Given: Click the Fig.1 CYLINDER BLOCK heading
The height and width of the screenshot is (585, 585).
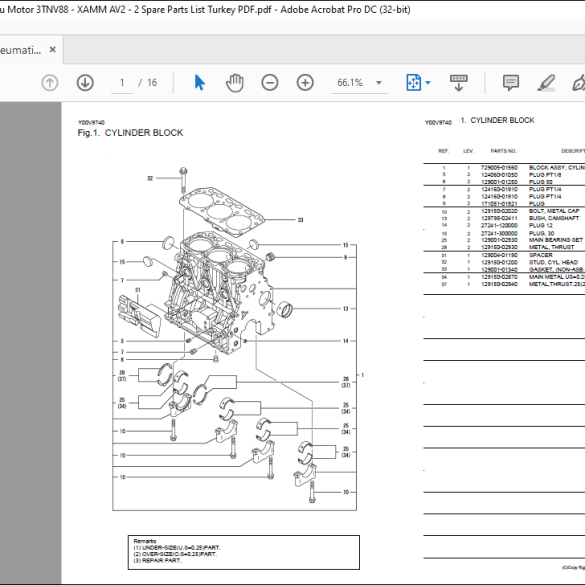Looking at the screenshot, I should (x=130, y=133).
